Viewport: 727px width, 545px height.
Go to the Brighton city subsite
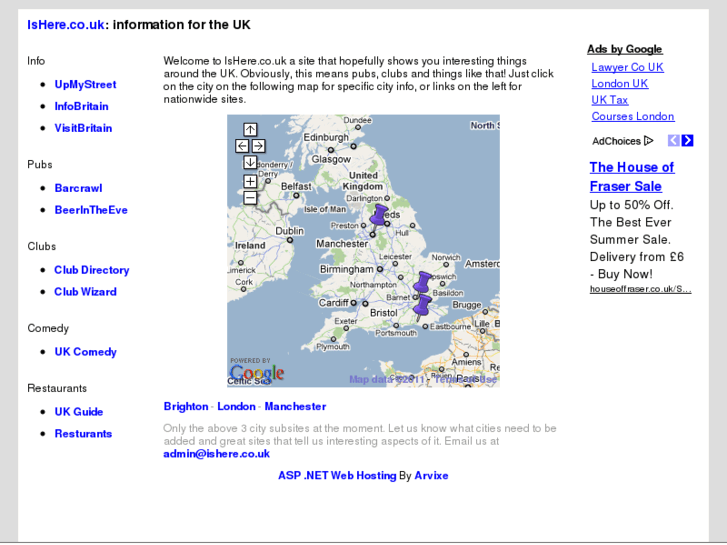click(186, 406)
